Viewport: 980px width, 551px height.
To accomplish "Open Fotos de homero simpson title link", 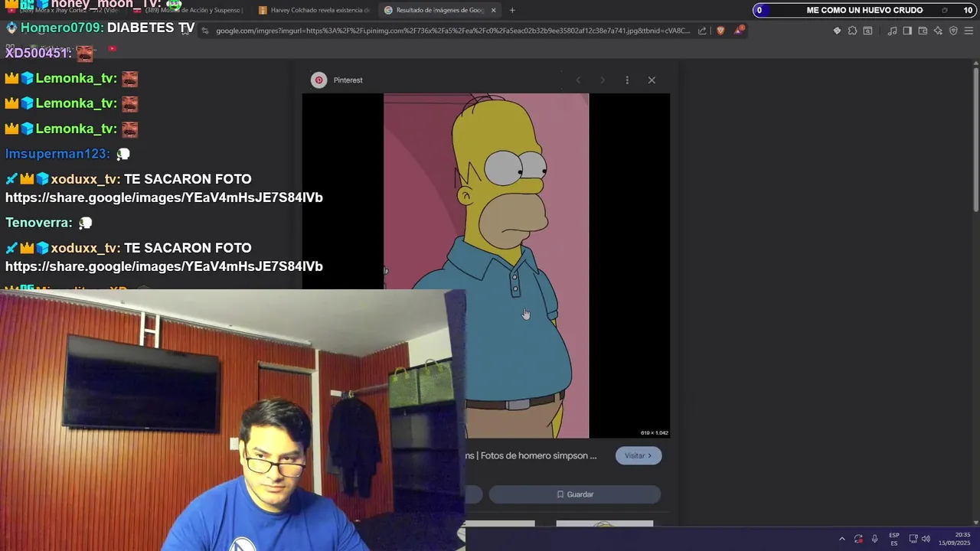I will pos(531,455).
